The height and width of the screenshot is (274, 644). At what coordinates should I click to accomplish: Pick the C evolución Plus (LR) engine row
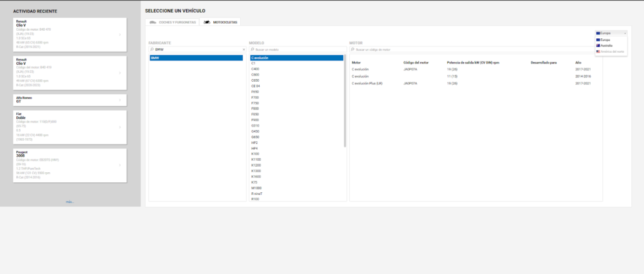click(x=475, y=83)
